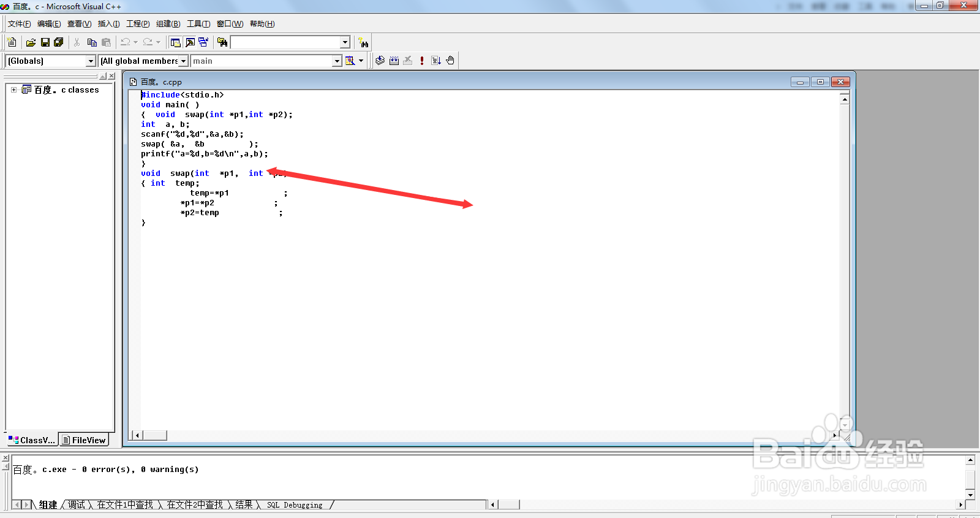
Task: Save the current file
Action: pyautogui.click(x=45, y=42)
